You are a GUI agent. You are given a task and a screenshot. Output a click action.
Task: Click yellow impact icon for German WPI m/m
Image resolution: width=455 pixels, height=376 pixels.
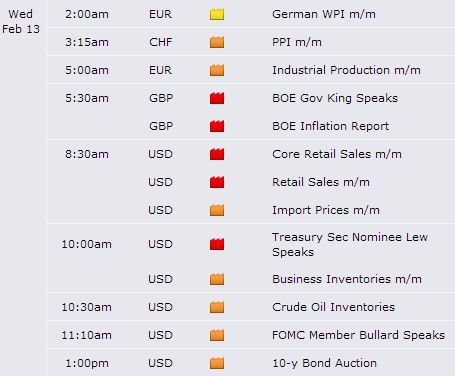pos(217,14)
